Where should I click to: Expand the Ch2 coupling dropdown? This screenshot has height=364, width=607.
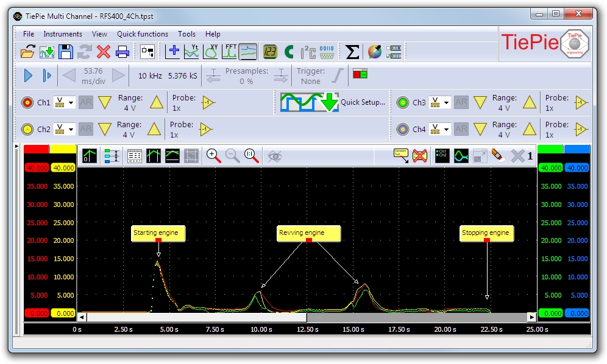pos(71,130)
